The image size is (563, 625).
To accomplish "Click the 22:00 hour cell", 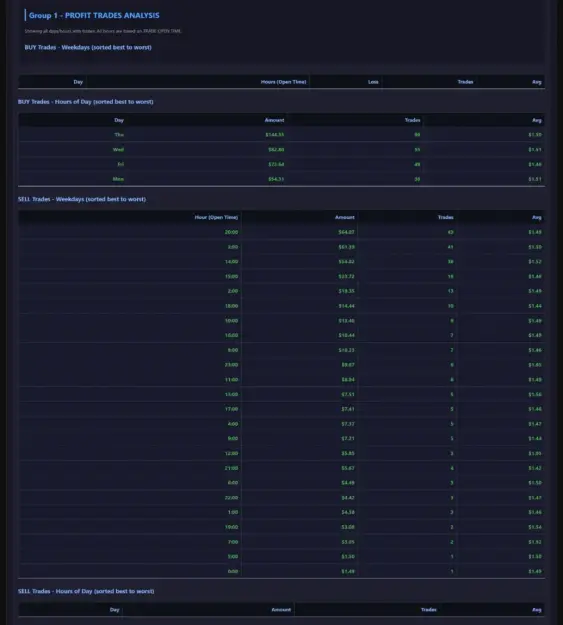I will pyautogui.click(x=231, y=497).
